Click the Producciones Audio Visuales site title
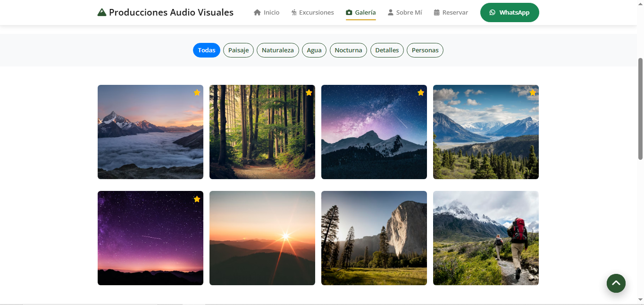Image resolution: width=644 pixels, height=305 pixels. pyautogui.click(x=171, y=13)
